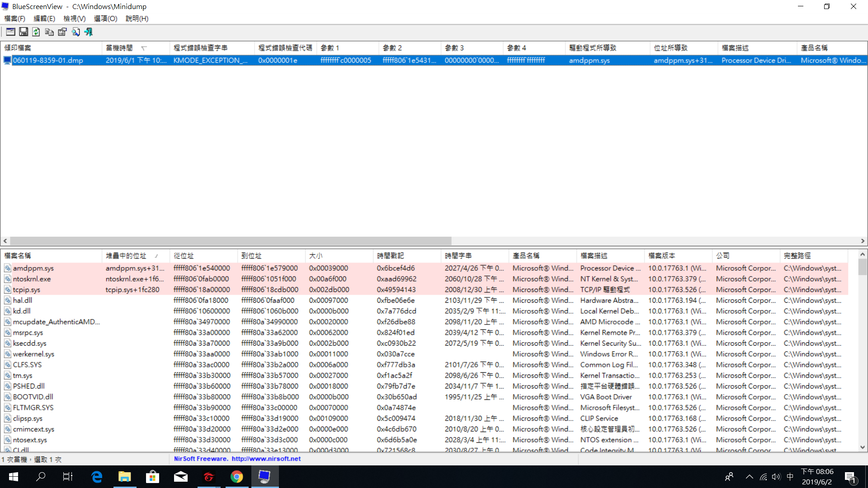Click the volume speaker tray icon
The image size is (868, 488).
tap(776, 477)
